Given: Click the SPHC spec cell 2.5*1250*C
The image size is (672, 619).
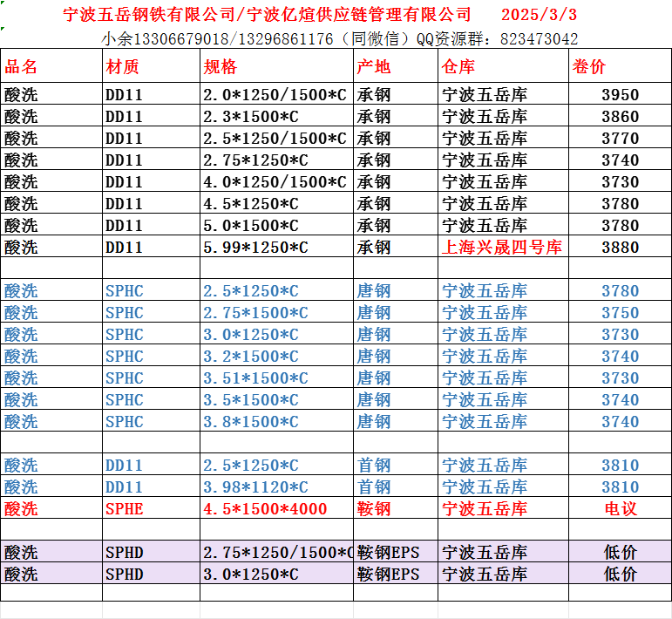Looking at the screenshot, I should pos(277,290).
